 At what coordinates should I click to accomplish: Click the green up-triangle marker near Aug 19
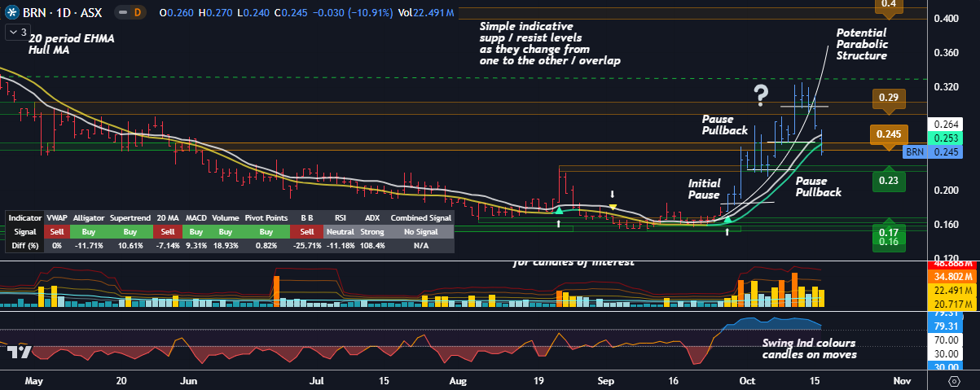coord(559,210)
